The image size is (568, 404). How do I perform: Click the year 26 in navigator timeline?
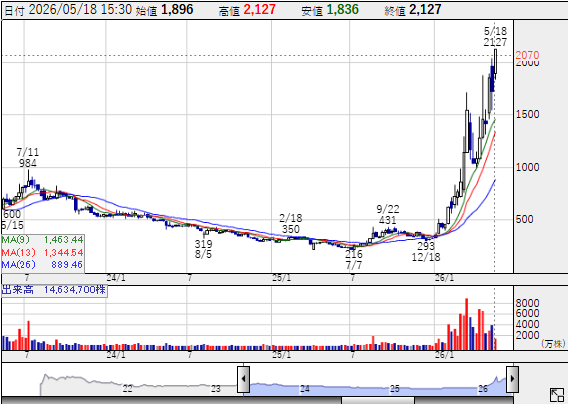click(483, 389)
